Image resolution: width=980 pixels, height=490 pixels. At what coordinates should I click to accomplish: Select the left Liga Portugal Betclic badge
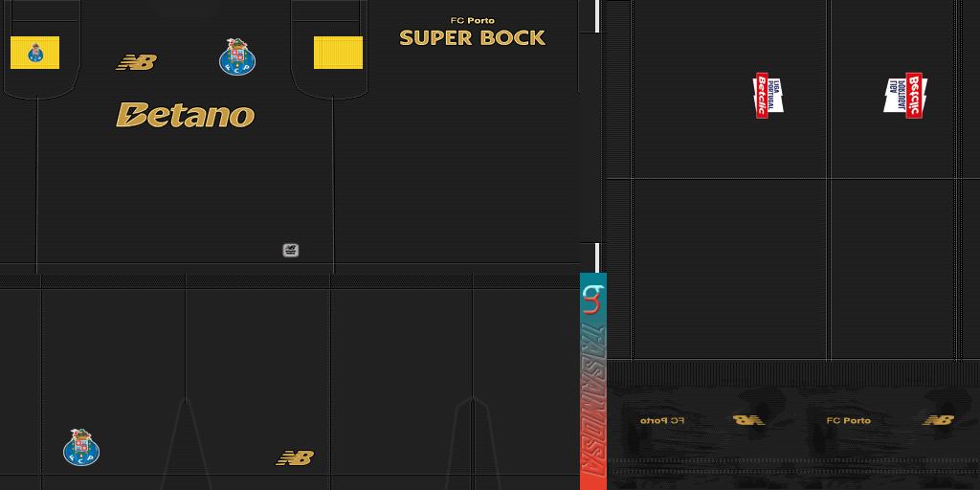(x=768, y=95)
